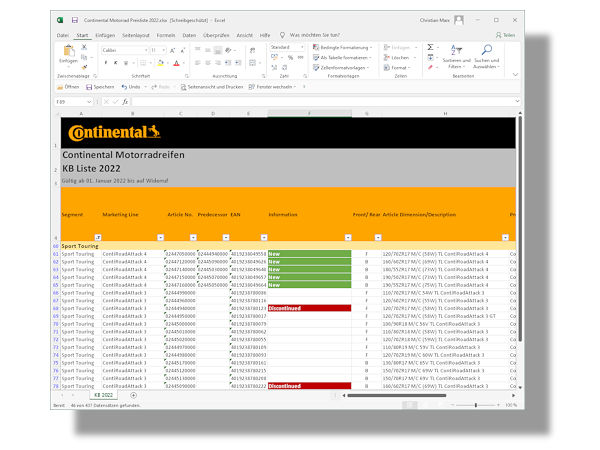Switch to the Daten ribbon tab
Viewport: 600px width, 450px height.
pyautogui.click(x=189, y=35)
